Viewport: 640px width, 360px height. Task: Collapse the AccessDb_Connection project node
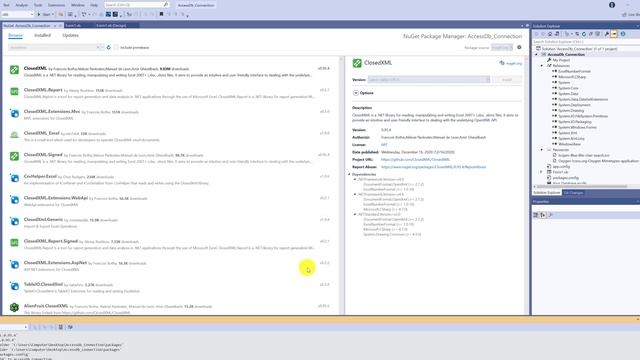click(537, 54)
